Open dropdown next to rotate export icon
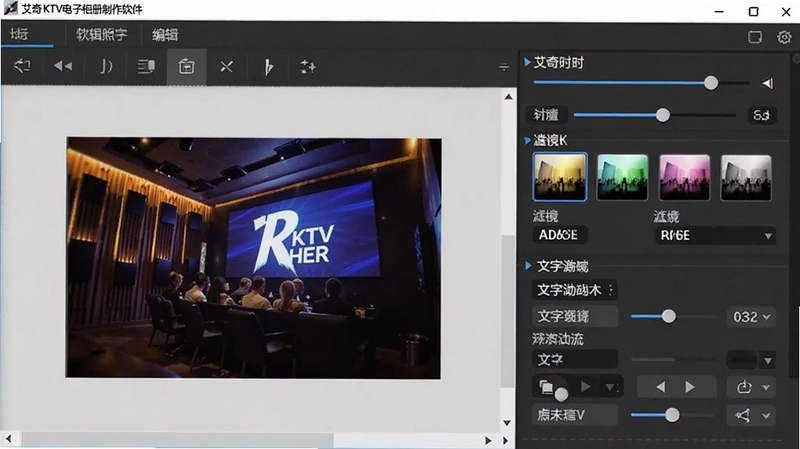 click(766, 388)
